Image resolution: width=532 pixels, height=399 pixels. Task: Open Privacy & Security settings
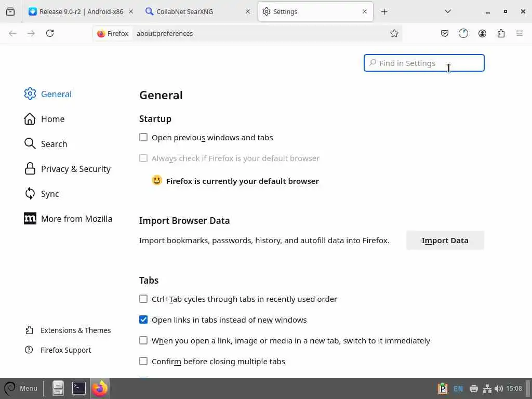[67, 169]
